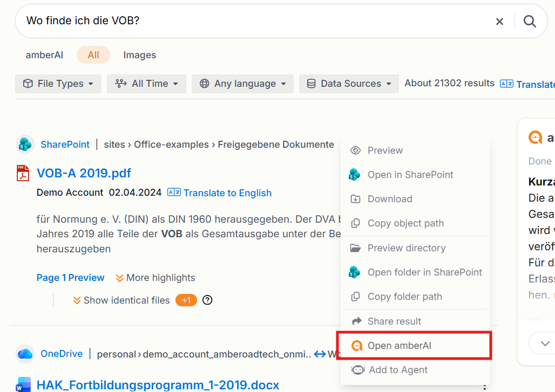Viewport: 555px width, 392px height.
Task: Select the All tab
Action: (x=93, y=55)
